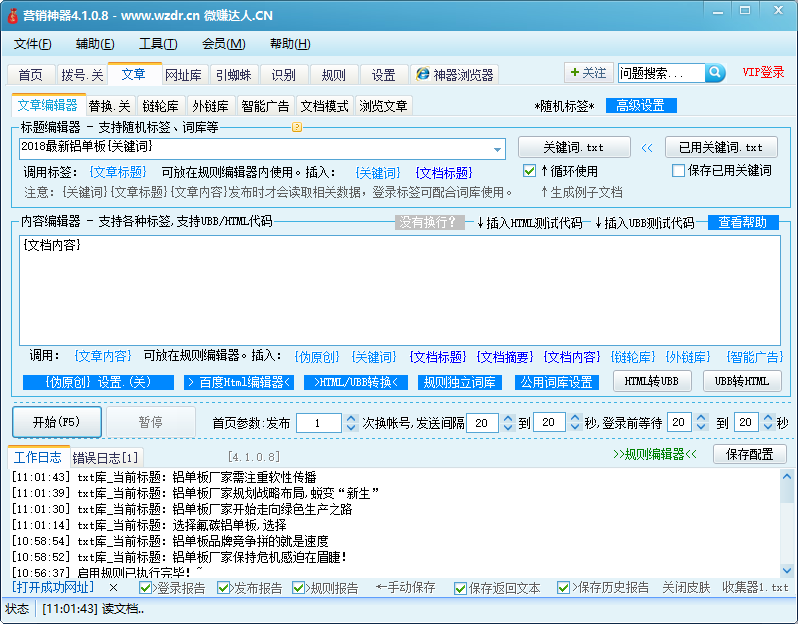Open the 工具(T) menu
Screen dimensions: 798x624
[x=158, y=44]
